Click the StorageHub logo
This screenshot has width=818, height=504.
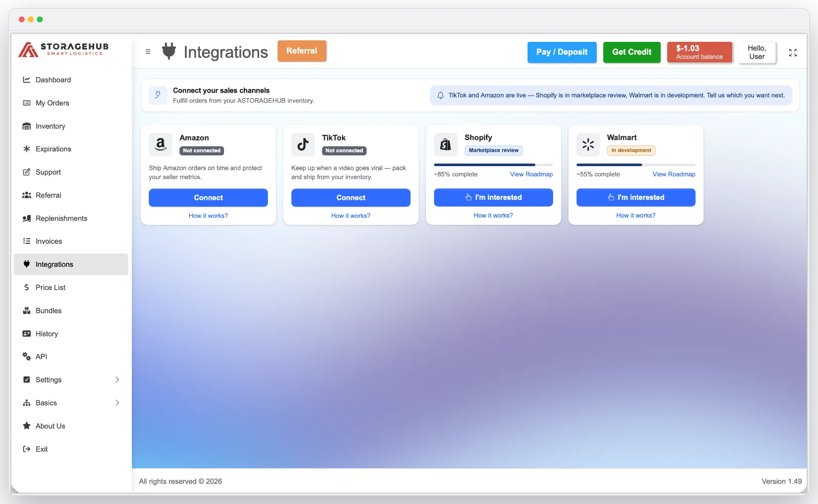tap(63, 50)
